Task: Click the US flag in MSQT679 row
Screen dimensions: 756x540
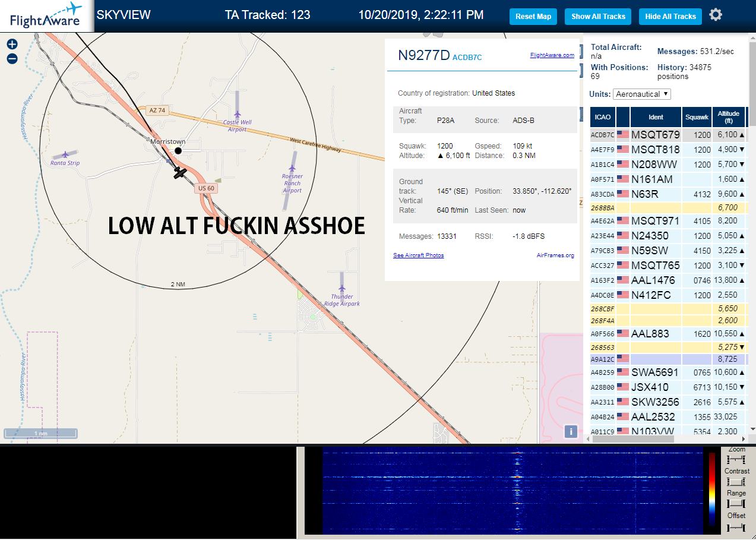Action: [623, 135]
